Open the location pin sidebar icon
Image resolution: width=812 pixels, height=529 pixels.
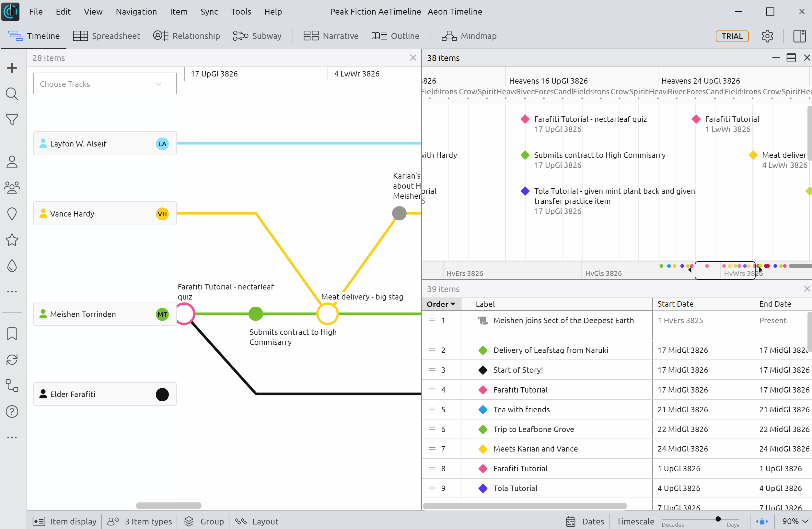pyautogui.click(x=12, y=214)
